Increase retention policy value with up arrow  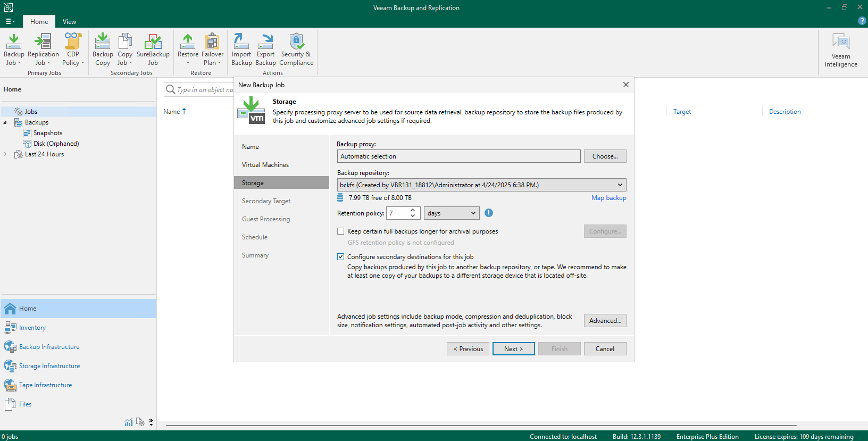pos(413,210)
